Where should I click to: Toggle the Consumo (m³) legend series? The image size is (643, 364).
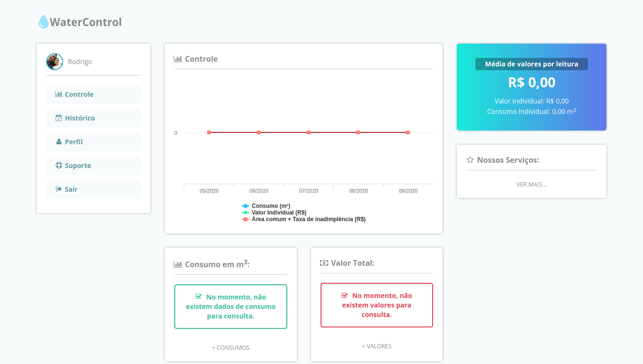270,206
